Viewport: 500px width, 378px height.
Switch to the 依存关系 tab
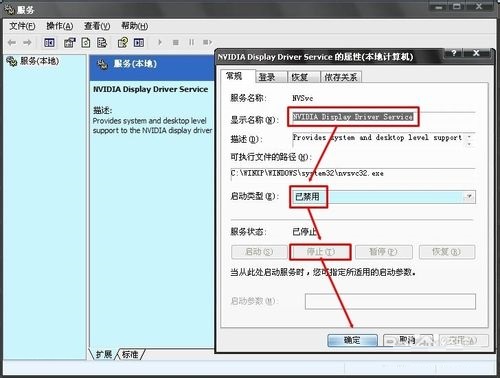coord(341,77)
